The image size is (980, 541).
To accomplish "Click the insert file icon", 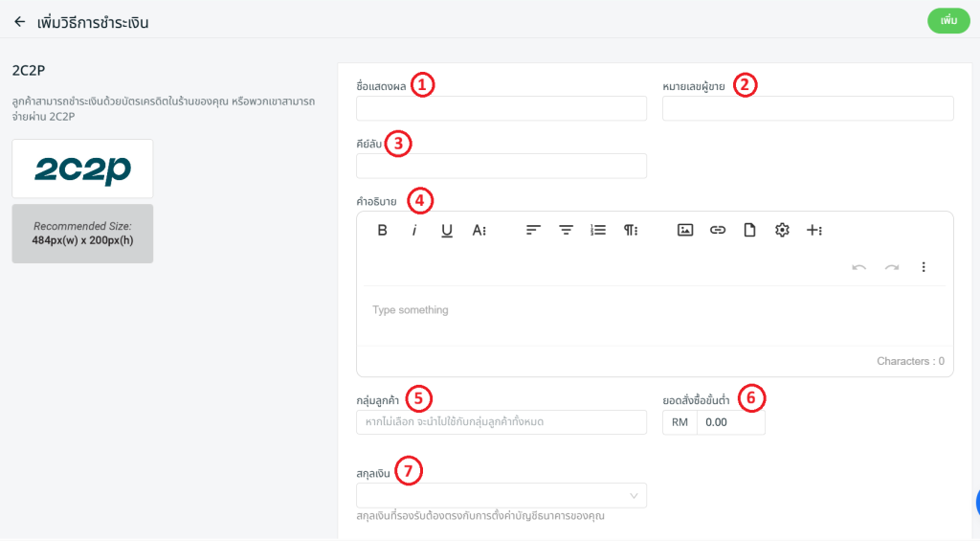I will [750, 230].
